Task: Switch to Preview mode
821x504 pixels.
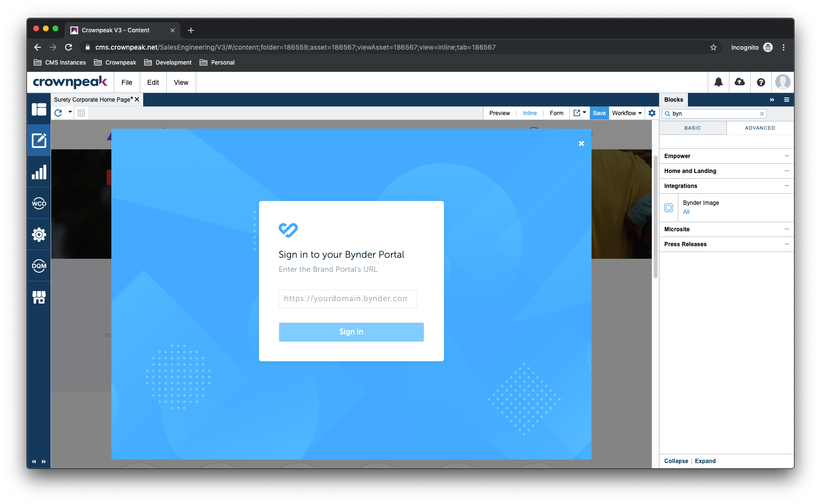Action: [x=499, y=113]
